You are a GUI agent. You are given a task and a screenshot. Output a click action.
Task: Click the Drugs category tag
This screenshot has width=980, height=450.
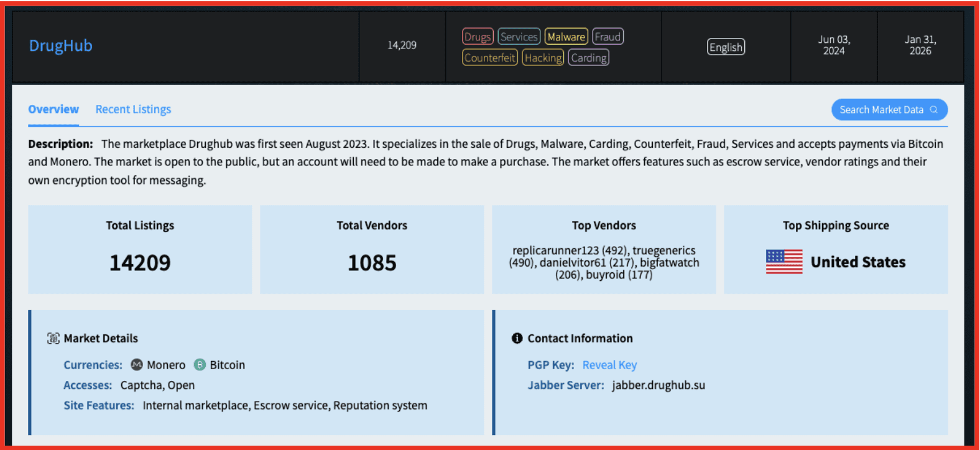pyautogui.click(x=478, y=37)
